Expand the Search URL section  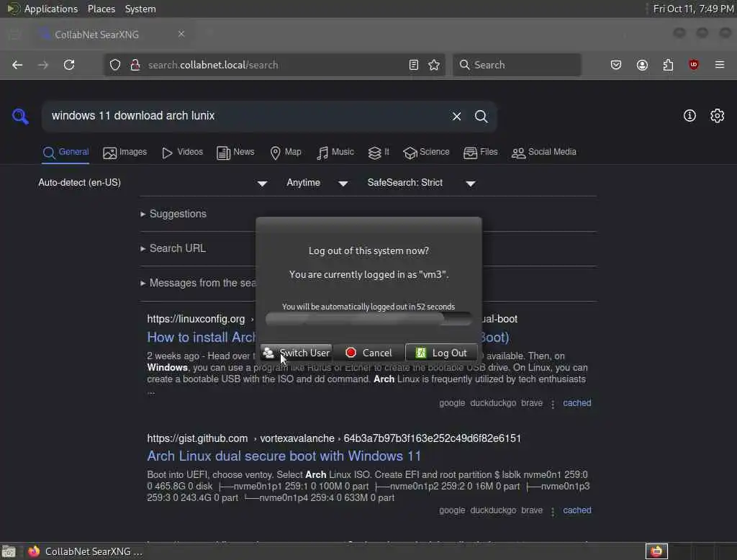point(173,248)
